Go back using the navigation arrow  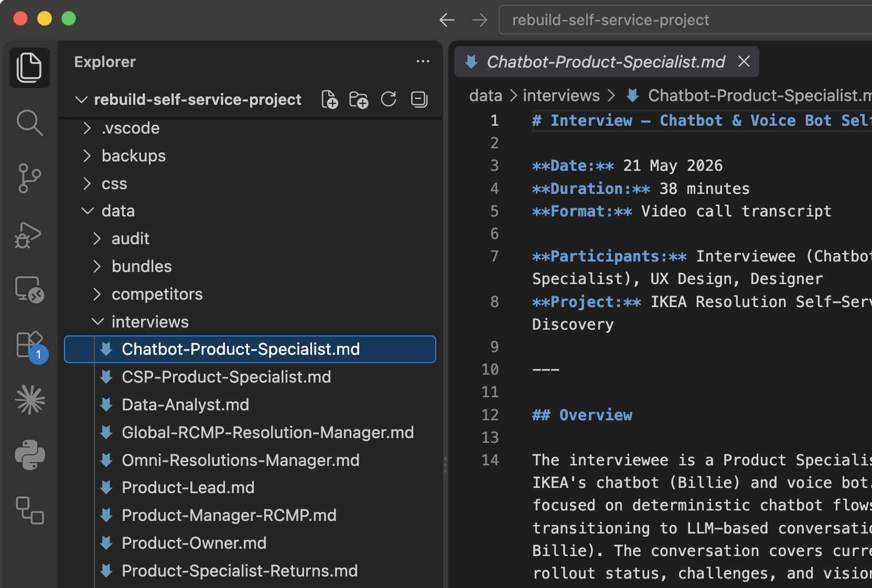coord(447,20)
